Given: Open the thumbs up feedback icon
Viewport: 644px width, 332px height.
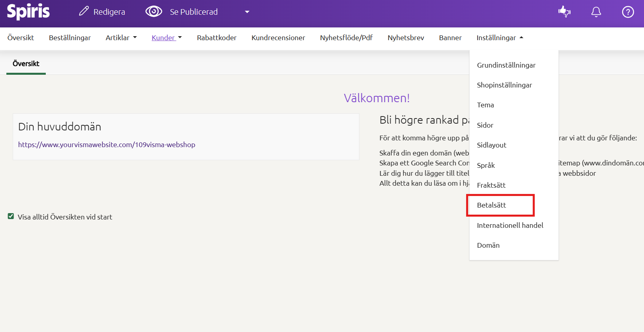Looking at the screenshot, I should tap(564, 12).
